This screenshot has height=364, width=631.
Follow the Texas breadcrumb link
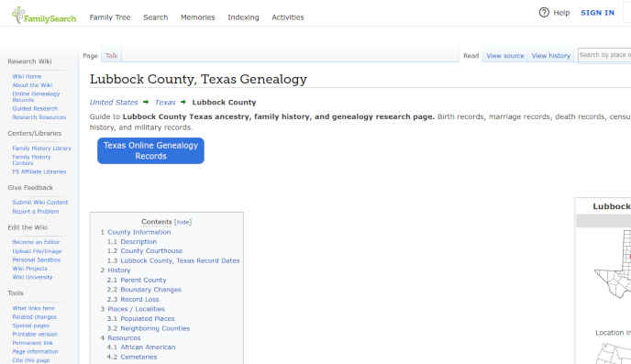165,102
